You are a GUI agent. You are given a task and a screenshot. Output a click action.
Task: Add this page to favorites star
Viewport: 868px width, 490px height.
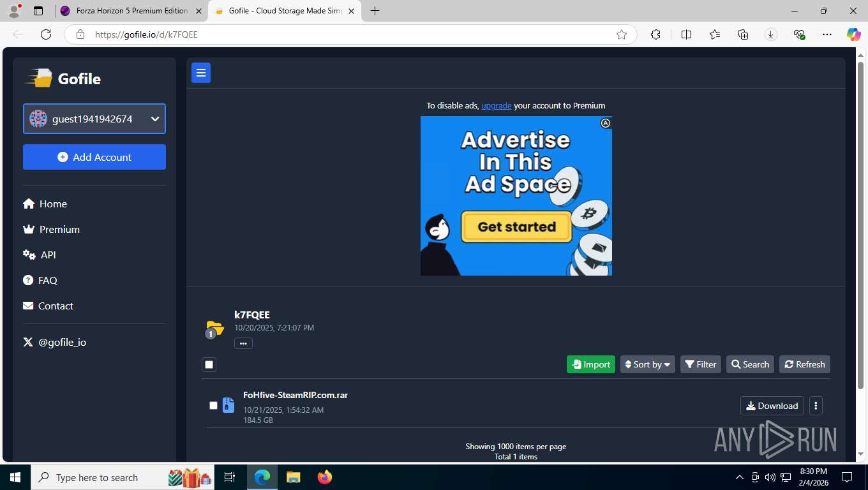pos(622,34)
